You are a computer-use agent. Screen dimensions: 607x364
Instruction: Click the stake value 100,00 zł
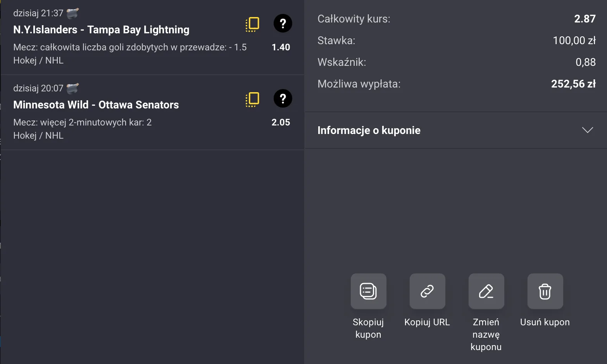[574, 40]
